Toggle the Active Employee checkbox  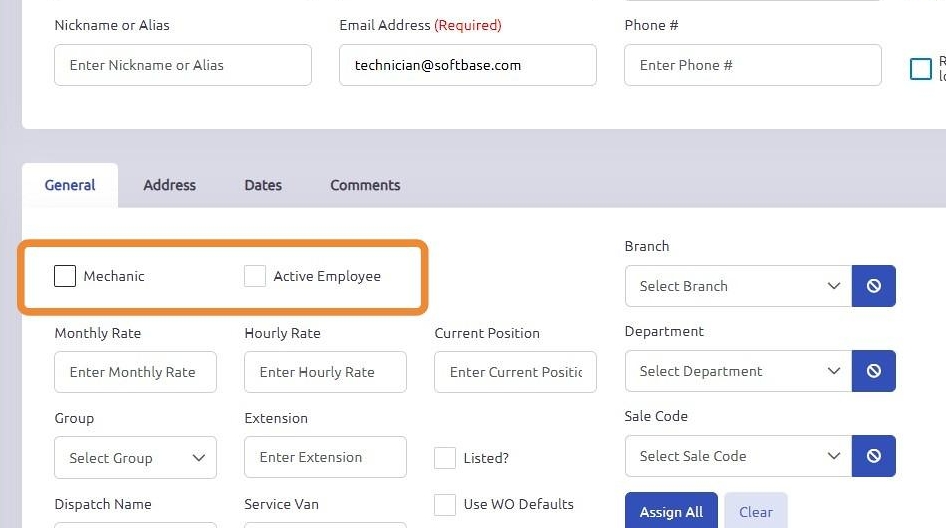coord(255,276)
